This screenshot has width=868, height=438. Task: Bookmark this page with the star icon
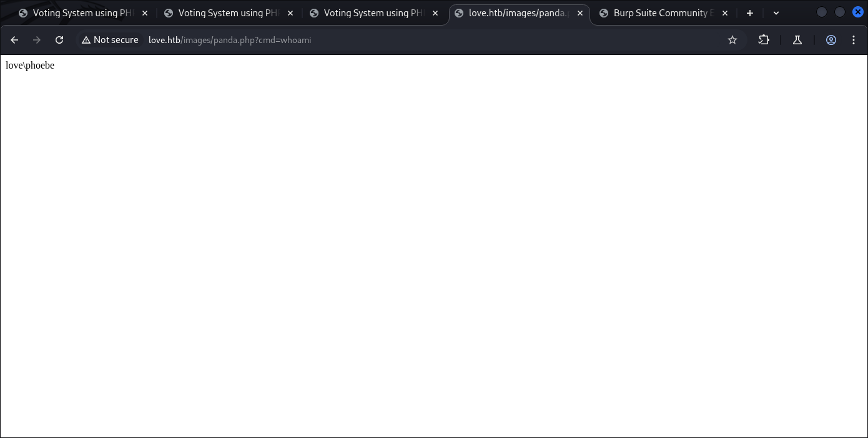tap(732, 40)
